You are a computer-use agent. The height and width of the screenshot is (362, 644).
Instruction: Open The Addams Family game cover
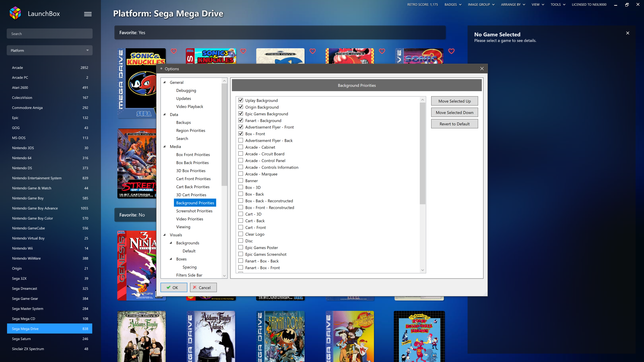142,336
